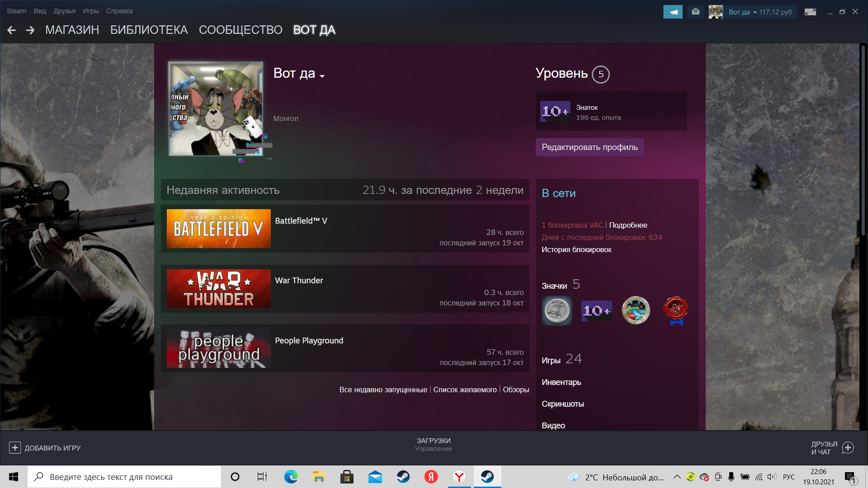Image resolution: width=868 pixels, height=488 pixels.
Task: Open Все недавно запущенные link
Action: coord(383,389)
